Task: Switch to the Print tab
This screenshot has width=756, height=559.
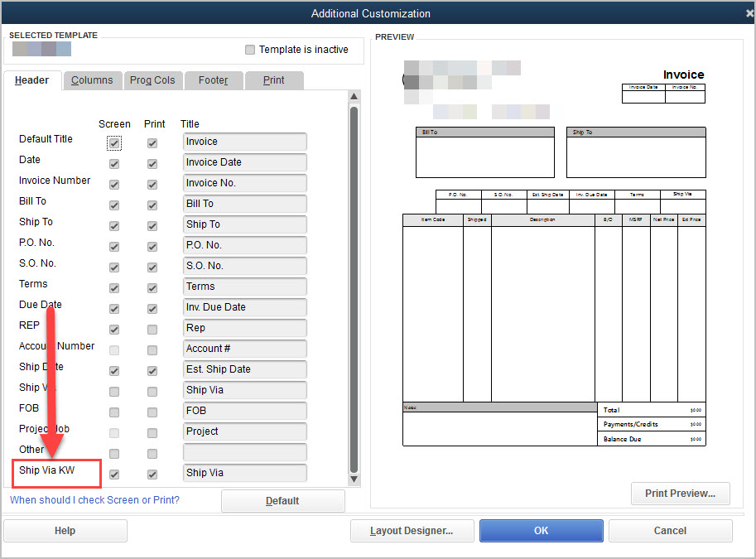Action: pos(274,80)
